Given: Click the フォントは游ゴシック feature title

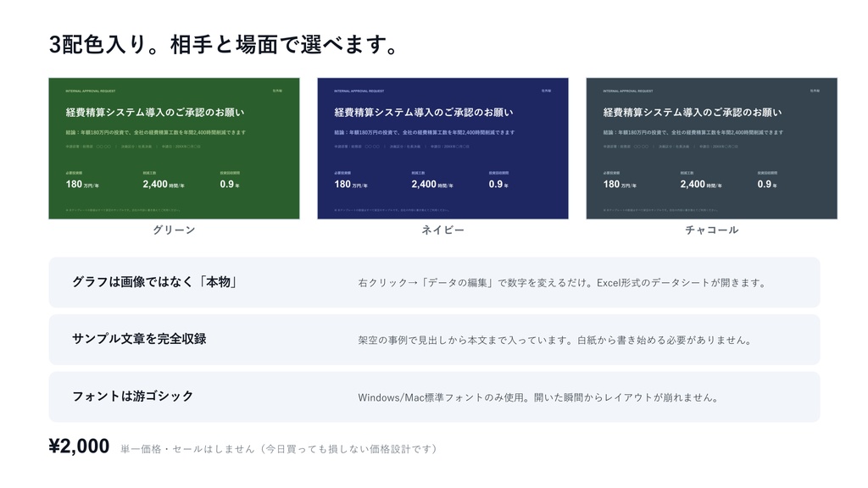Looking at the screenshot, I should click(x=133, y=396).
